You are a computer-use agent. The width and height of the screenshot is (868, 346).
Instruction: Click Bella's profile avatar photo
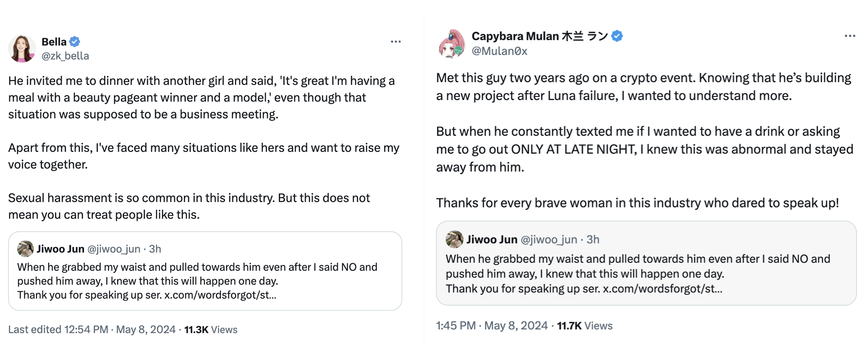[x=21, y=48]
